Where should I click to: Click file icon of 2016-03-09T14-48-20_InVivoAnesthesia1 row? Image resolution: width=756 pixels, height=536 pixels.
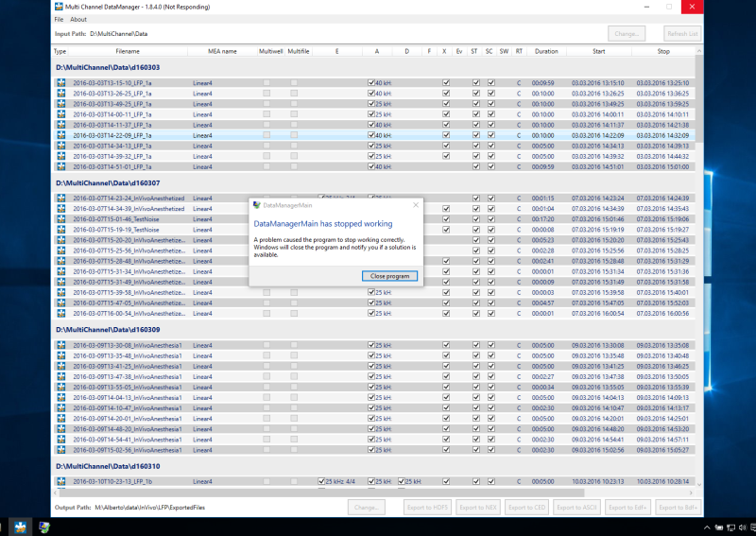61,429
